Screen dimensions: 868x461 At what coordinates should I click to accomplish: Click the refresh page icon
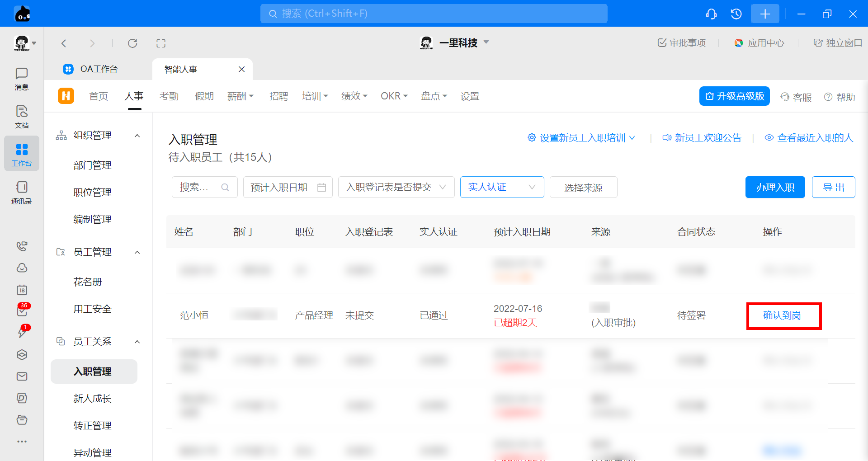coord(132,43)
